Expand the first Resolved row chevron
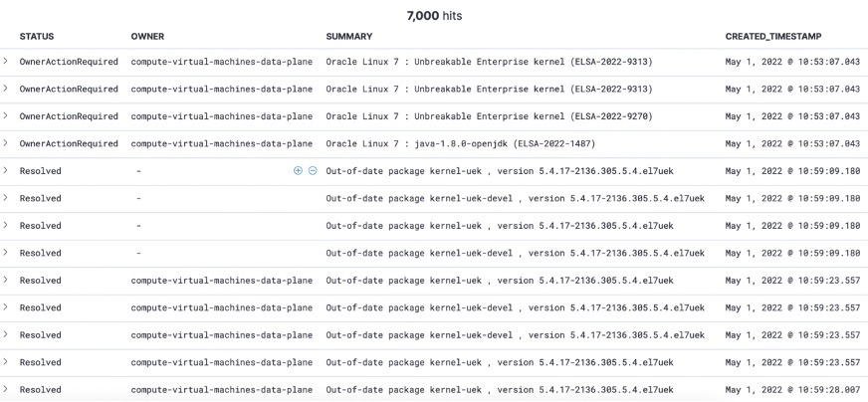 point(5,170)
